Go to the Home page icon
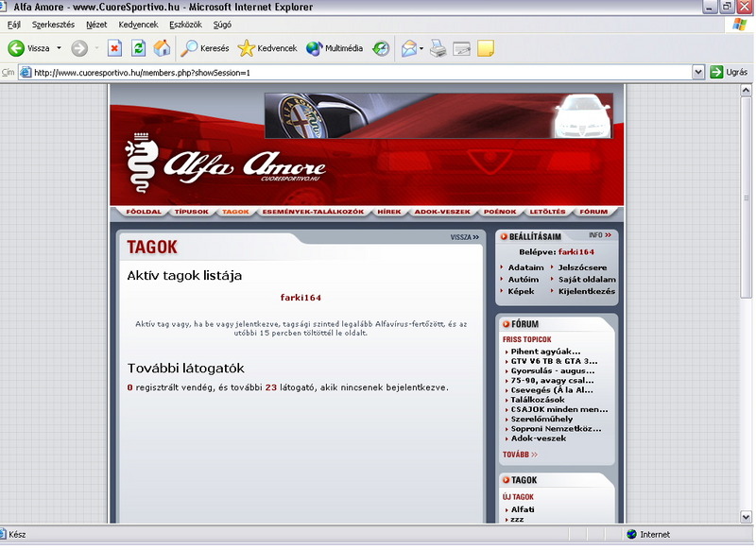 coord(162,48)
